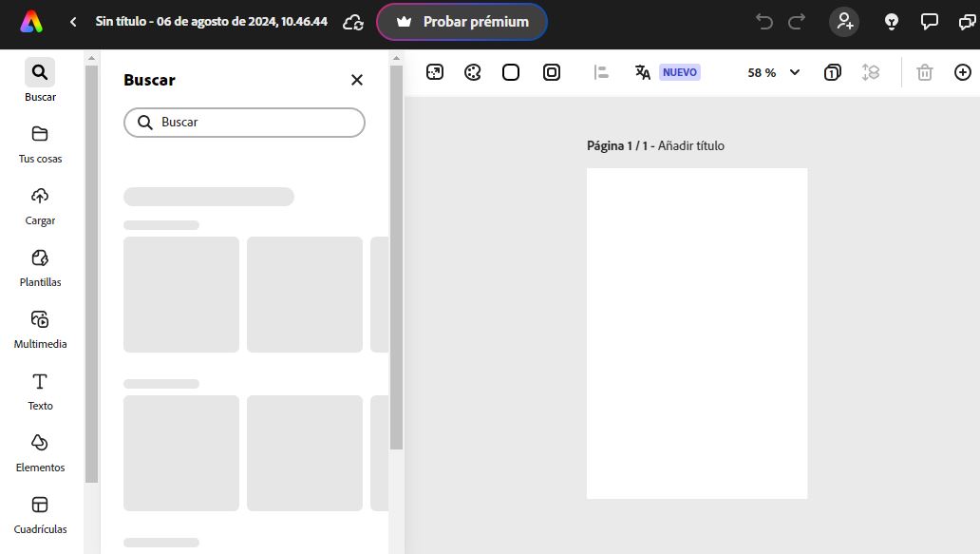Click the left sidebar scrollbar thumb
980x554 pixels.
pos(92,274)
